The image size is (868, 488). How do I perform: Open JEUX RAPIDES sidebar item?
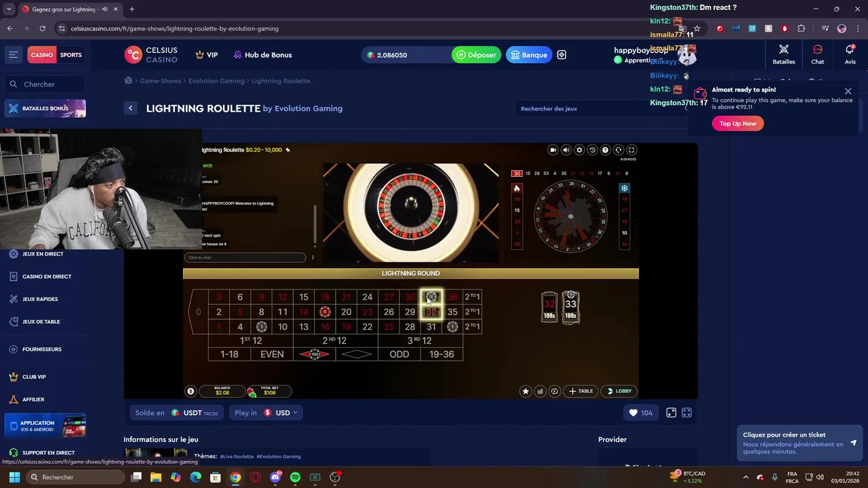tap(39, 299)
